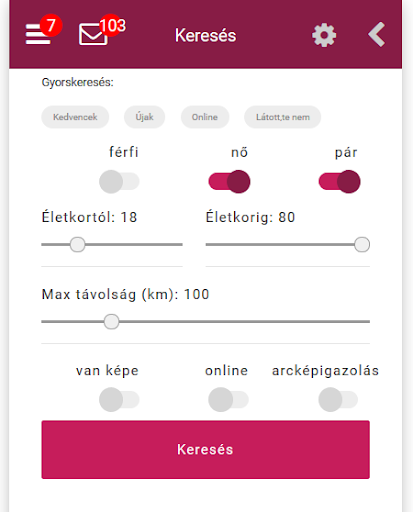Image resolution: width=413 pixels, height=512 pixels.
Task: Enable the van képe switch
Action: pyautogui.click(x=119, y=399)
